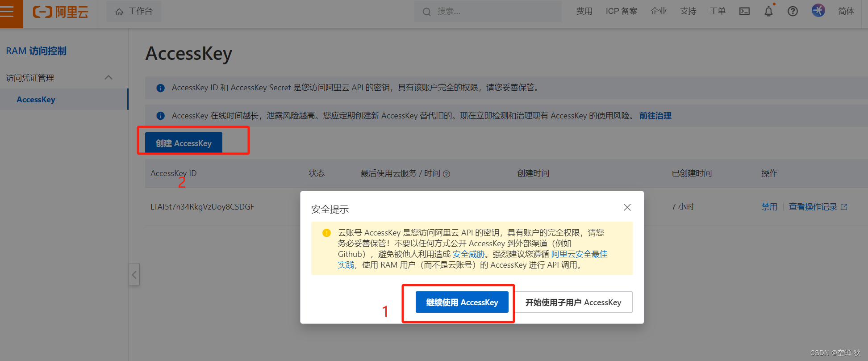The width and height of the screenshot is (868, 361).
Task: Click the 操作 column header
Action: (769, 173)
